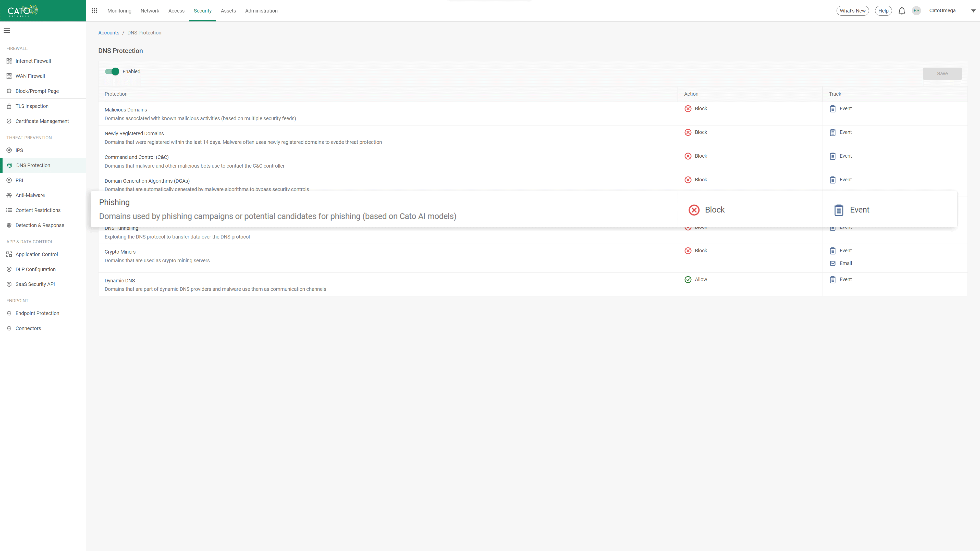Switch to the Administration tab

click(x=261, y=11)
